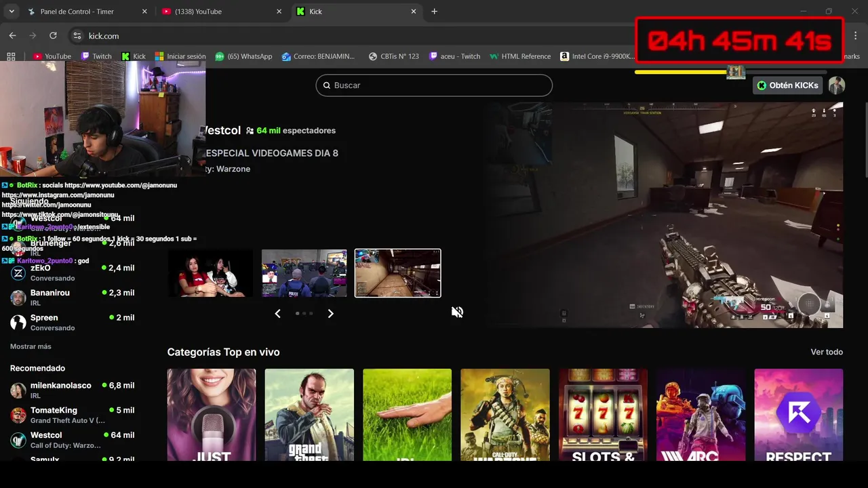This screenshot has width=868, height=488.
Task: Open zEkO channel in sidebar
Action: tap(72, 272)
